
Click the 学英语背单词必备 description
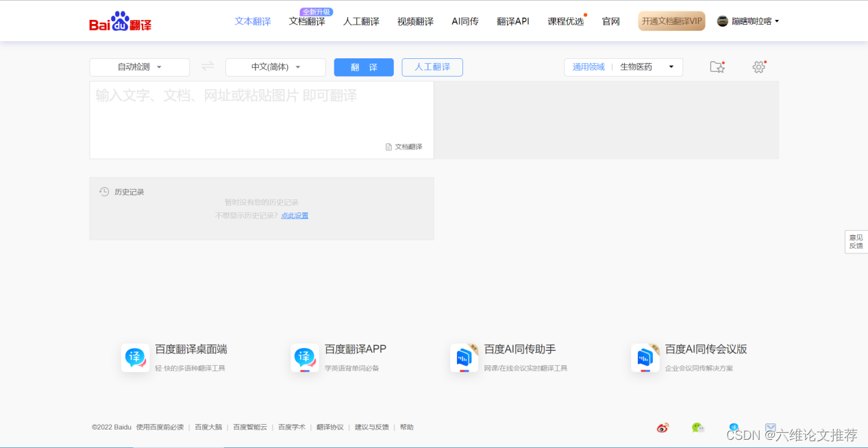click(352, 369)
